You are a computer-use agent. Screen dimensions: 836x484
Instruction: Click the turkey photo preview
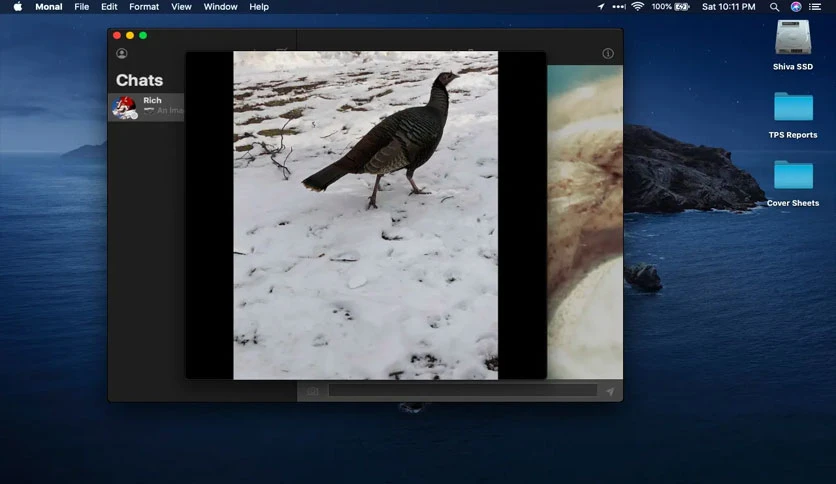click(366, 215)
